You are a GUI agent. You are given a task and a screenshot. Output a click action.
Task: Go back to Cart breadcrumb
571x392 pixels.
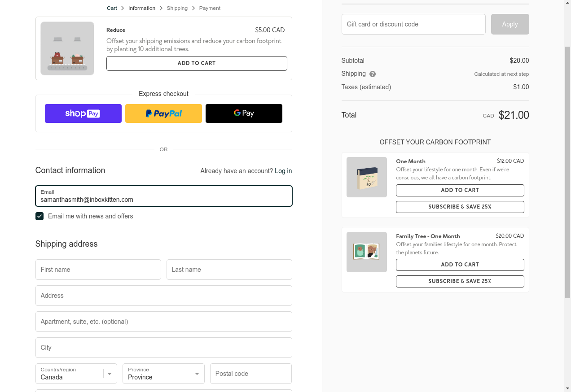coord(112,8)
